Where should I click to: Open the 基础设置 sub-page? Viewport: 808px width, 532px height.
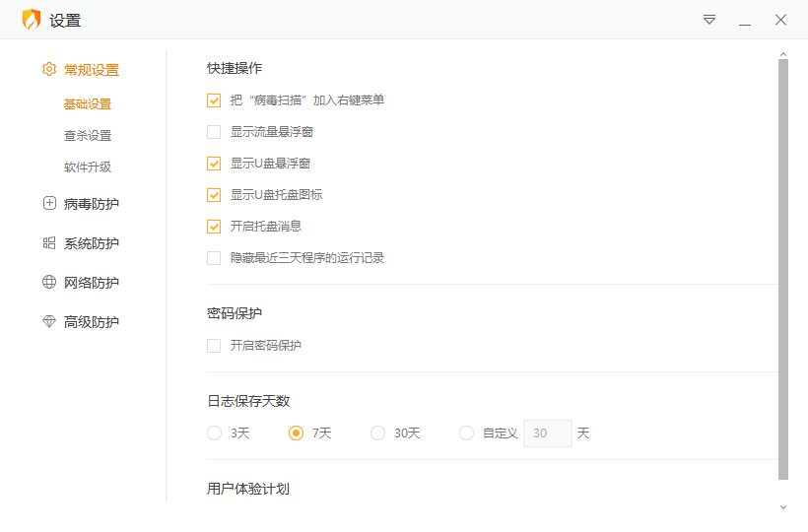coord(88,104)
